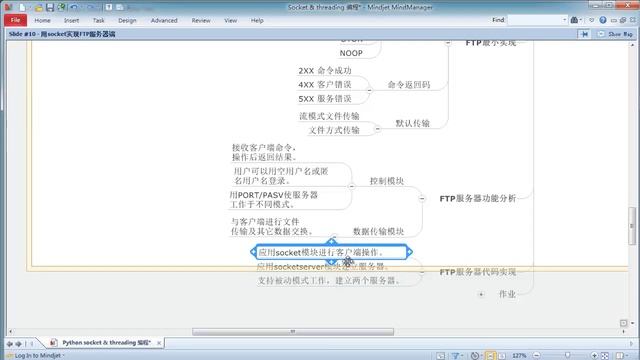The height and width of the screenshot is (360, 640).
Task: Expand the 作业 topic
Action: [481, 294]
